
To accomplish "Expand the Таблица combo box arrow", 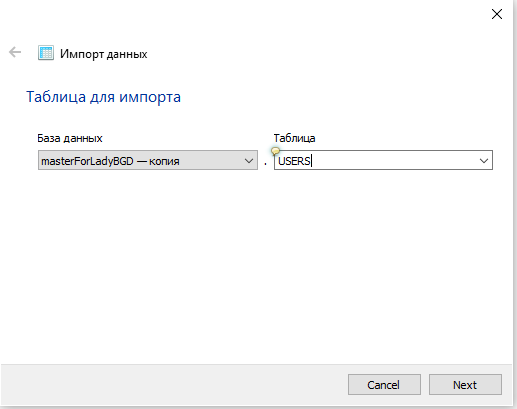I will pyautogui.click(x=484, y=161).
